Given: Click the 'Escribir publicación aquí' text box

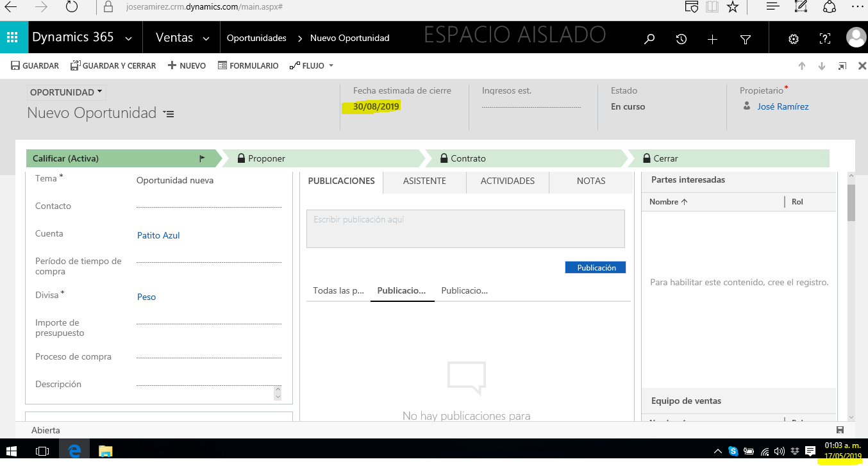Looking at the screenshot, I should tap(465, 228).
